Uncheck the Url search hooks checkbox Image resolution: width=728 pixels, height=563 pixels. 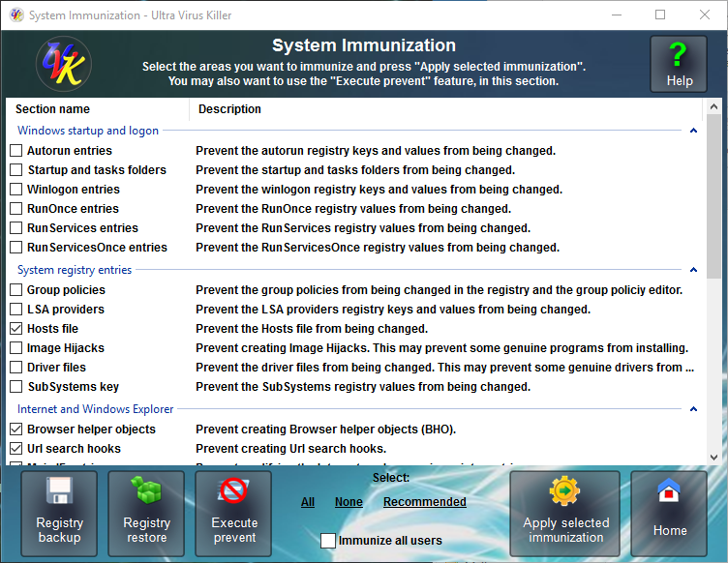(16, 449)
